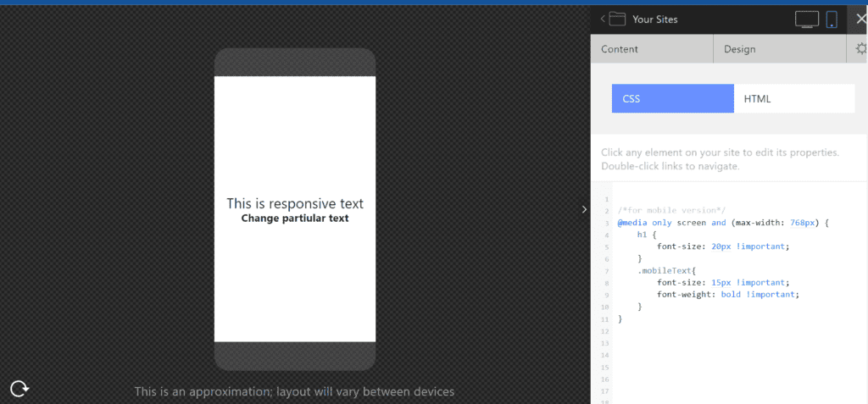Click the "This is responsive text" heading
The image size is (868, 404).
[x=294, y=203]
